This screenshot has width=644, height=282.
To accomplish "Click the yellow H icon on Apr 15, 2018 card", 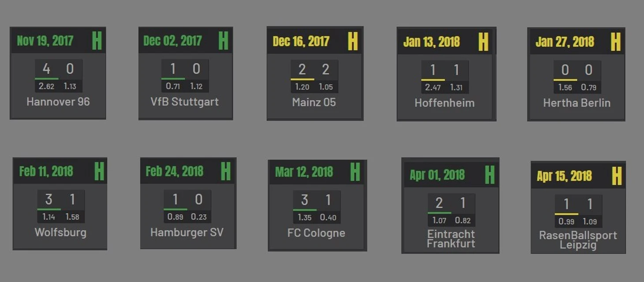I will 616,176.
